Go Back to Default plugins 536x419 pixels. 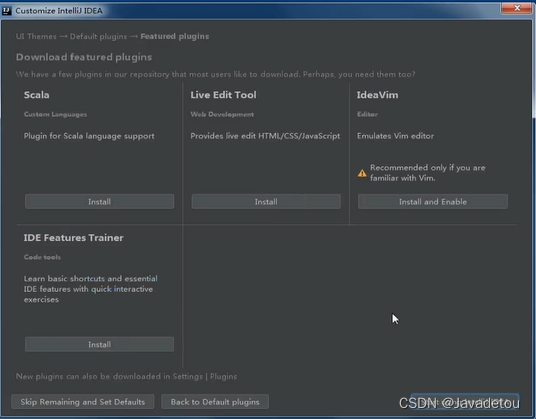click(x=215, y=402)
